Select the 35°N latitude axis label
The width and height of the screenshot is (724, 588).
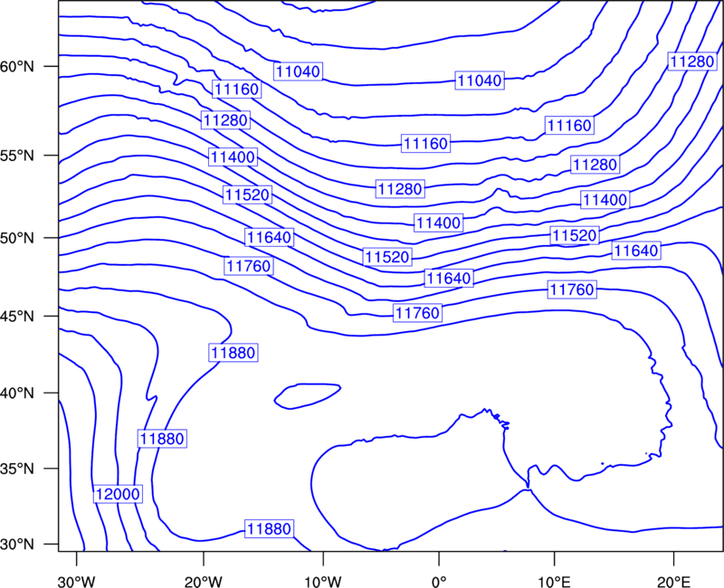click(x=16, y=469)
